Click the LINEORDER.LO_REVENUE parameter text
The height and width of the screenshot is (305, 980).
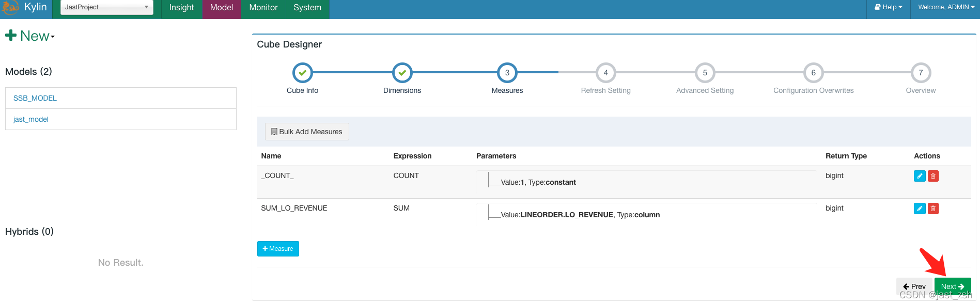(x=567, y=215)
